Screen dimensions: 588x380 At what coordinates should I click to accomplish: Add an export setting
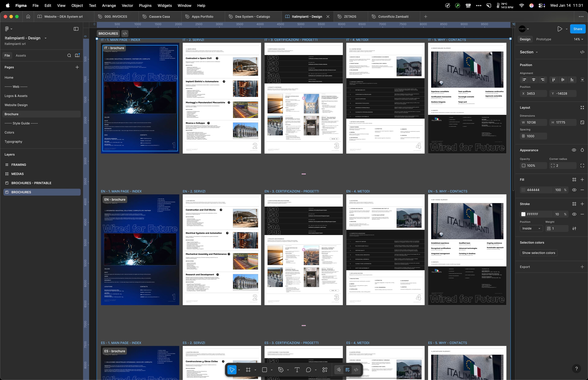[582, 267]
